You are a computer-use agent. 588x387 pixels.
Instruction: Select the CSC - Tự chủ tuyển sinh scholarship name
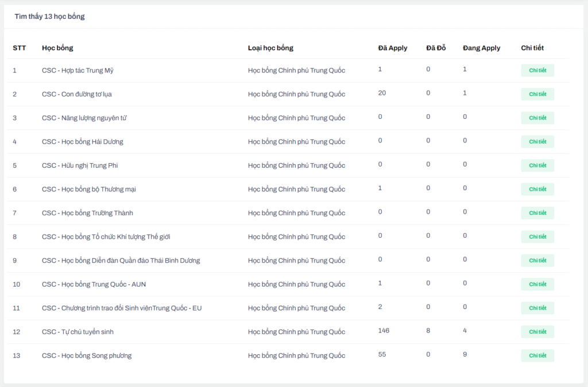click(82, 332)
